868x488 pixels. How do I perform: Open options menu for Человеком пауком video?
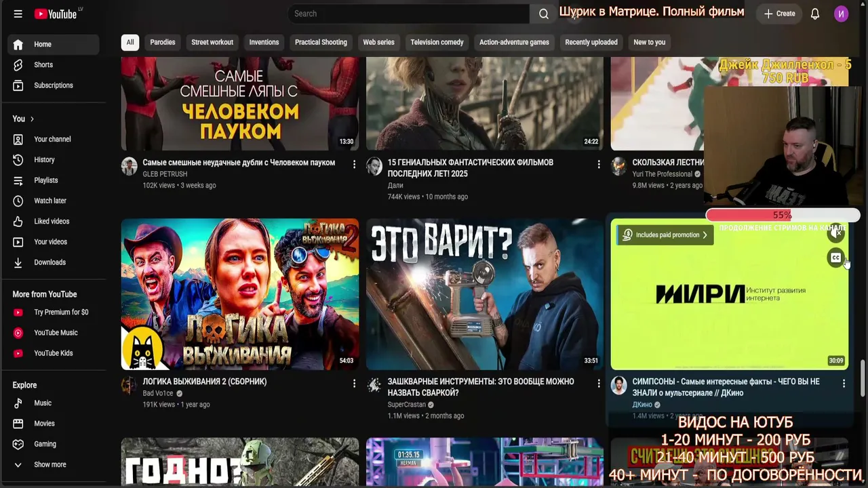(354, 164)
